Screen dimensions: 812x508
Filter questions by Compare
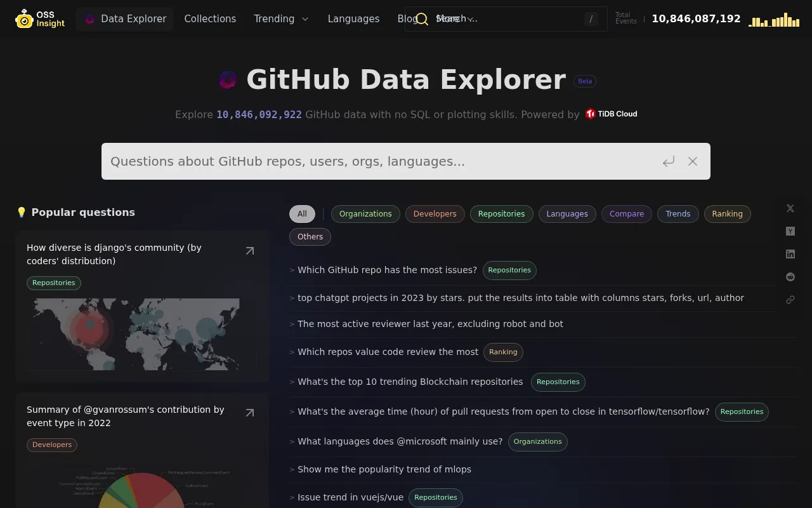click(627, 214)
